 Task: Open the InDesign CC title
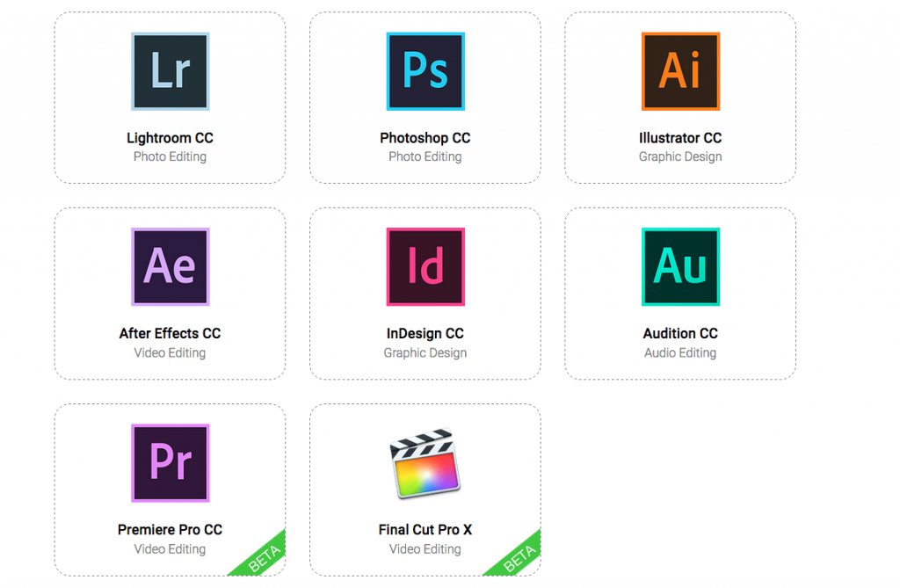425,334
